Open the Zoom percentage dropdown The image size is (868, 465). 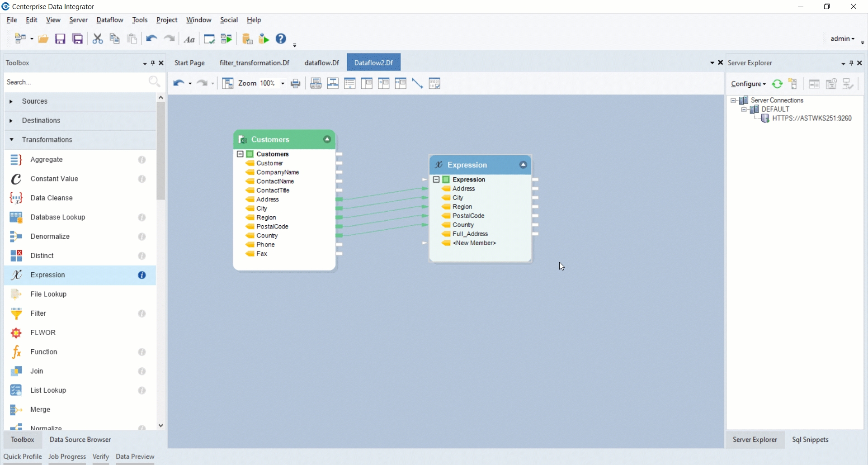point(283,84)
